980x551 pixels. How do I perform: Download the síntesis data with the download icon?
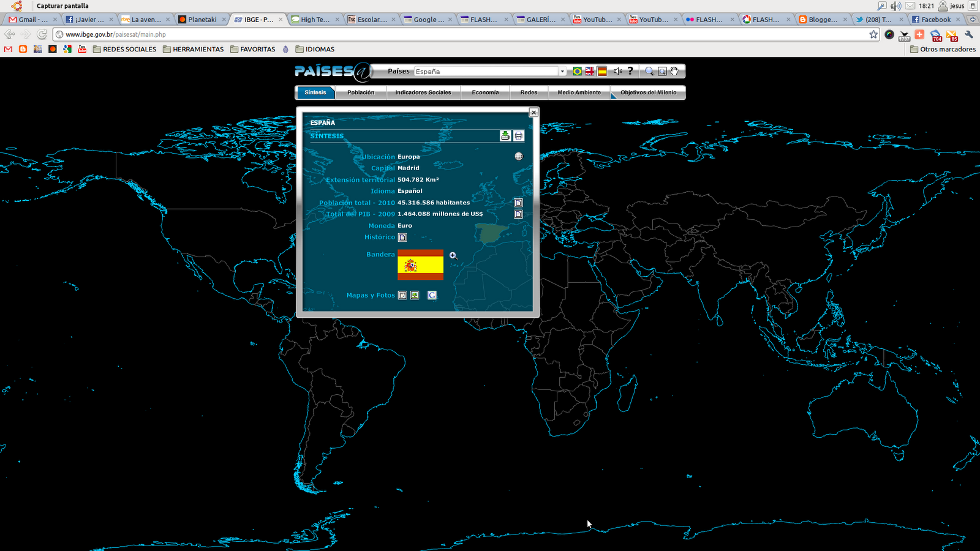(x=505, y=135)
